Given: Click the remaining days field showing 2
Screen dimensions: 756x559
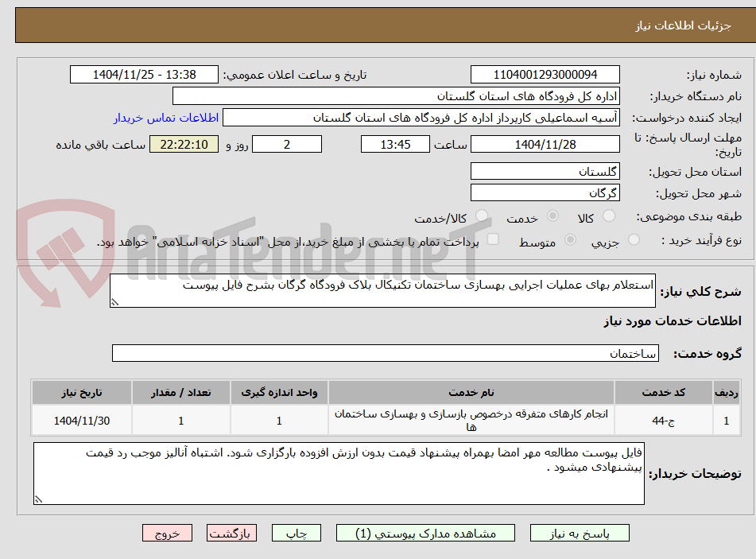Looking at the screenshot, I should (287, 144).
